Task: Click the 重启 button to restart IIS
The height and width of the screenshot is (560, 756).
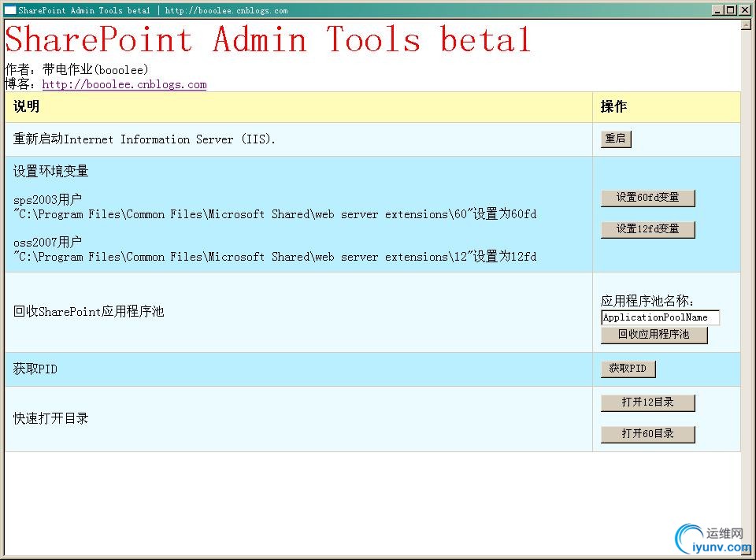Action: click(616, 139)
